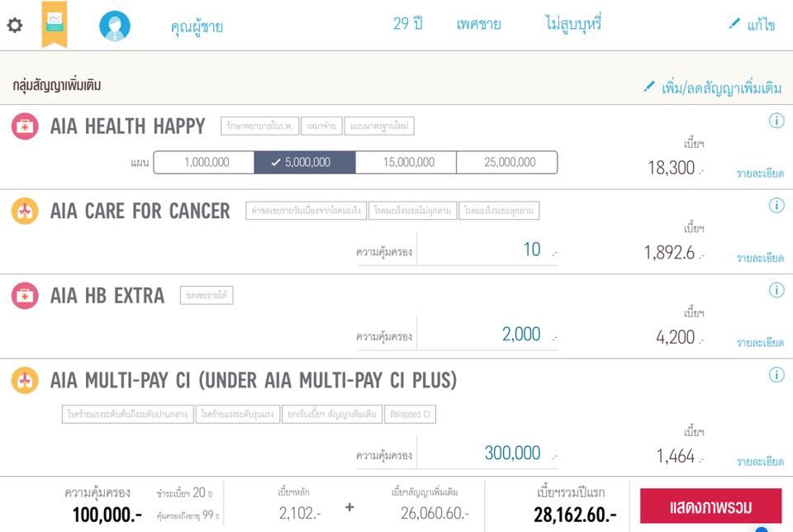Screen dimensions: 793x532
Task: Select the checked 5,000,000 plan
Action: point(305,163)
